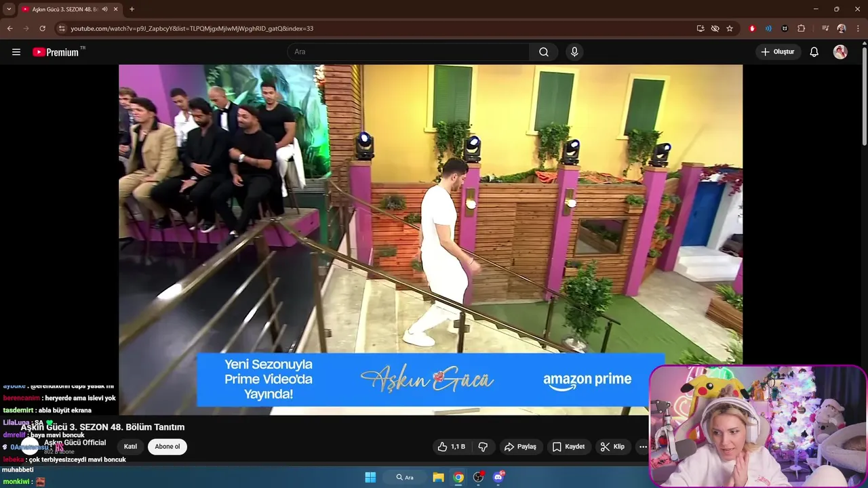Open the blue sound-wave extension icon
The width and height of the screenshot is (868, 488).
click(x=768, y=28)
